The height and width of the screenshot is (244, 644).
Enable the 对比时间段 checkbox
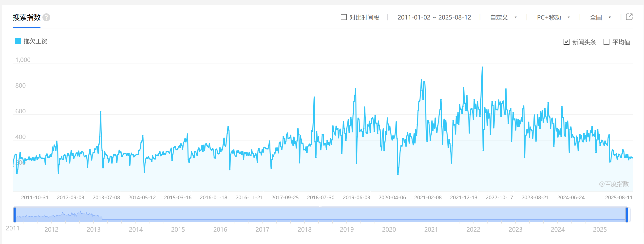pos(344,17)
